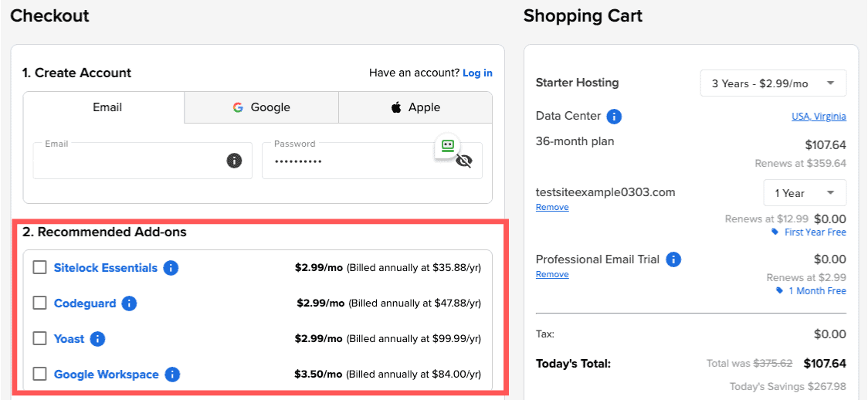Click the info icon inside Email field
The image size is (868, 400).
(234, 161)
